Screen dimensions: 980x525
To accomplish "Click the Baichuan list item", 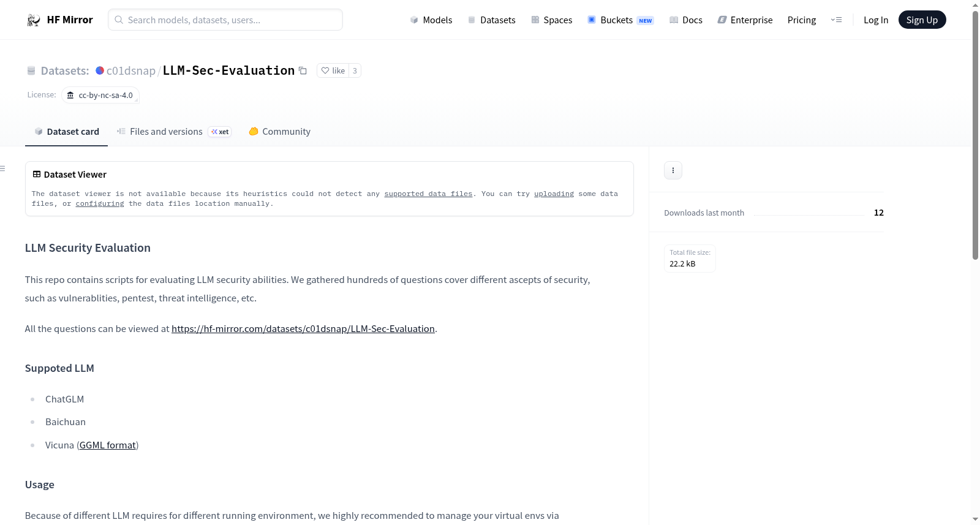I will [66, 422].
